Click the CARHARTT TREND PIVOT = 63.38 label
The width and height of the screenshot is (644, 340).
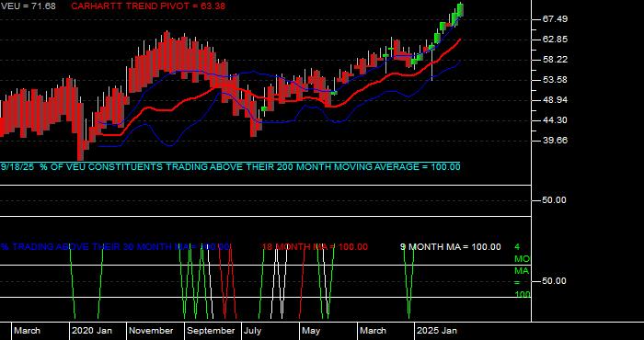[x=148, y=6]
